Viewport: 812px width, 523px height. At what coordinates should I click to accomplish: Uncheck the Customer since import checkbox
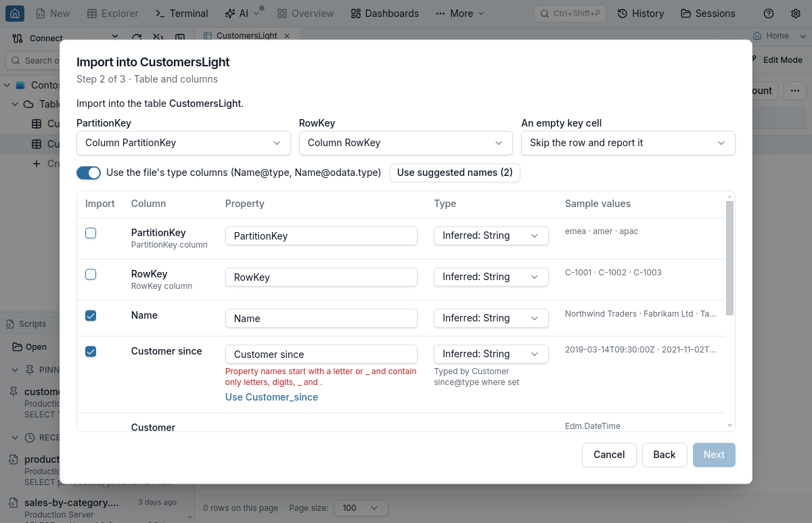tap(91, 352)
